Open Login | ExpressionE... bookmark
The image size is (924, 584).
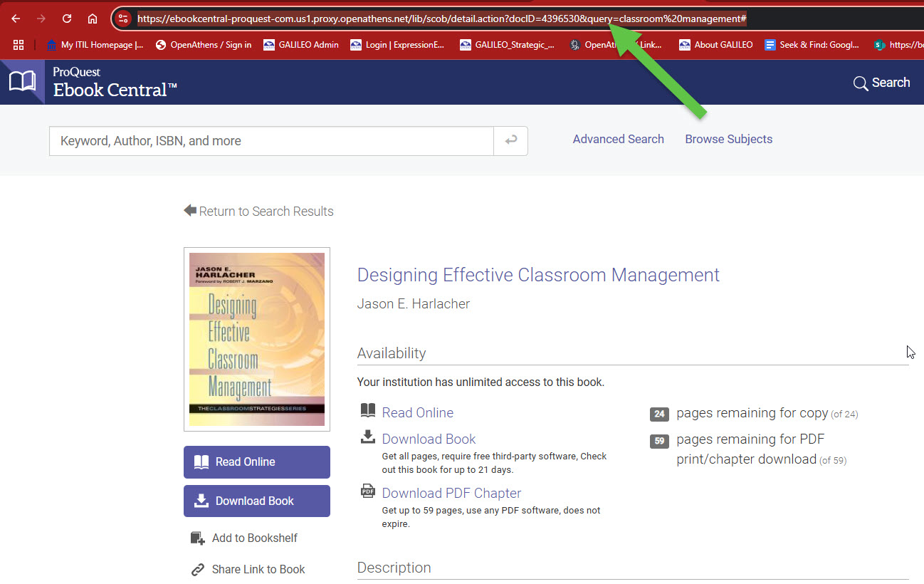tap(397, 45)
